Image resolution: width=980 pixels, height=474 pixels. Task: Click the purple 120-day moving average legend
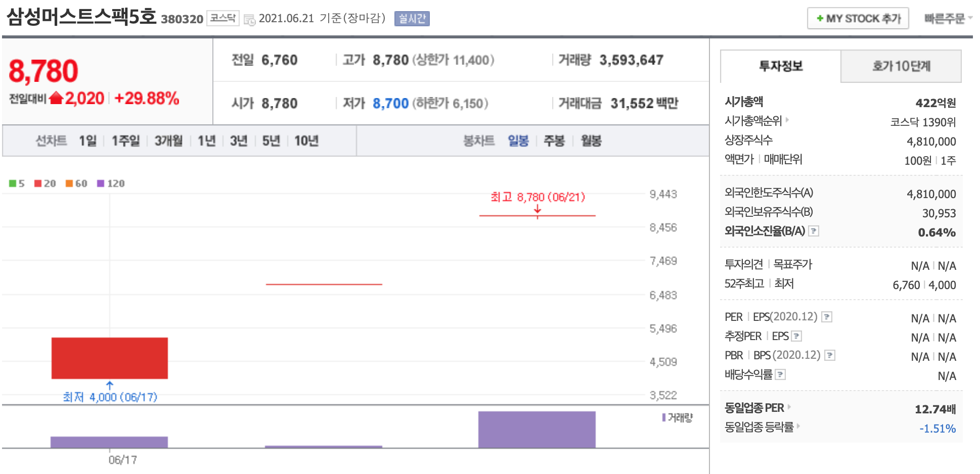(x=111, y=183)
